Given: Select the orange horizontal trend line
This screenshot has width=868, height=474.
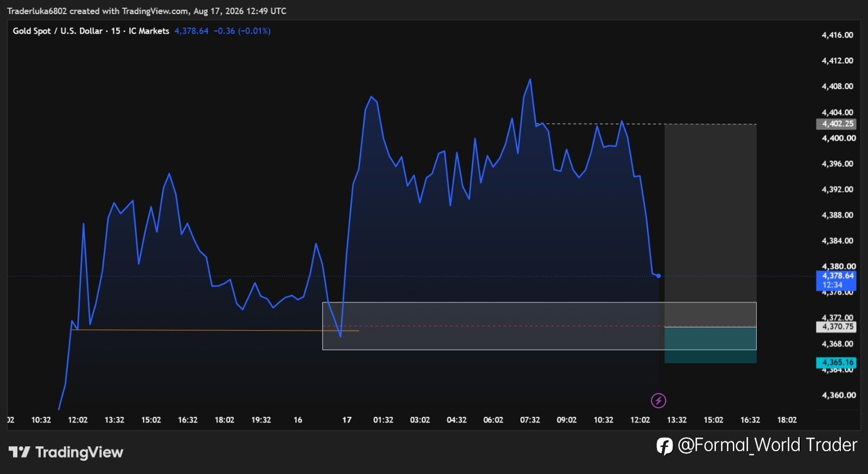Looking at the screenshot, I should [215, 330].
